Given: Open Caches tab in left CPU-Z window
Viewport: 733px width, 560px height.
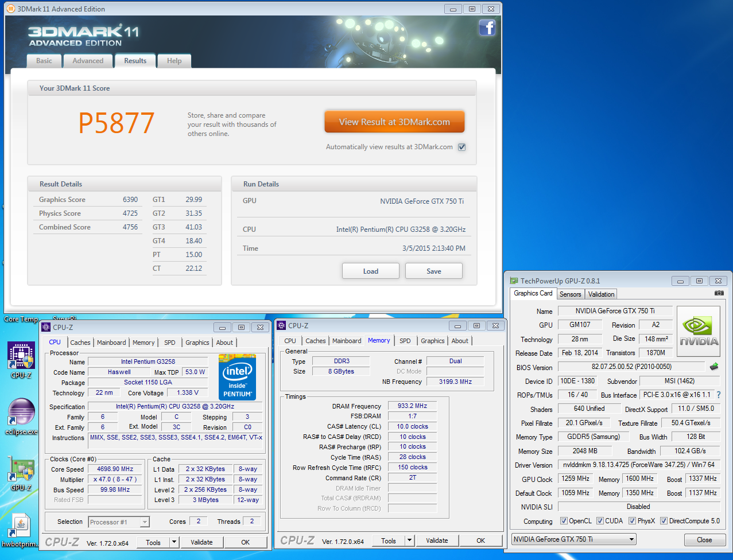Looking at the screenshot, I should (80, 343).
